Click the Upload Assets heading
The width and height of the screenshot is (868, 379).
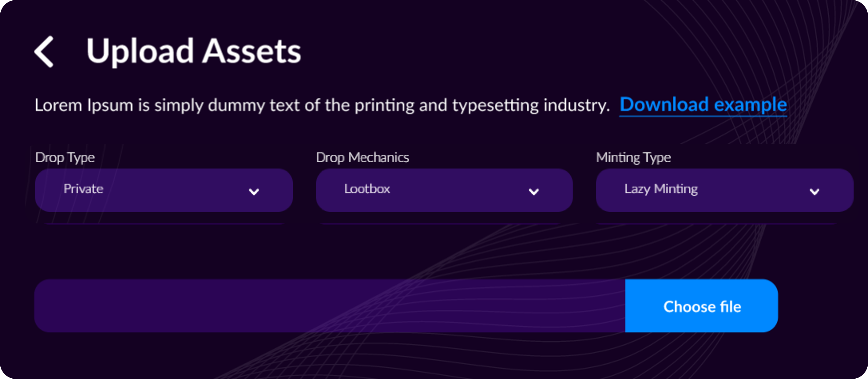[x=193, y=51]
